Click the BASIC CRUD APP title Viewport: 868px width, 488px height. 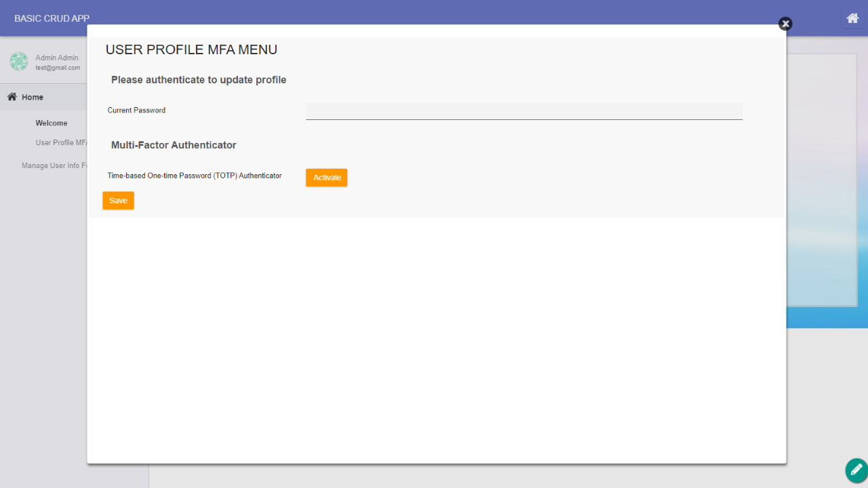click(52, 18)
